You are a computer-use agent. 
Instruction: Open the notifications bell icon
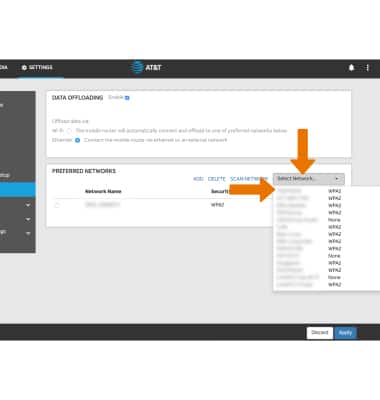[351, 68]
